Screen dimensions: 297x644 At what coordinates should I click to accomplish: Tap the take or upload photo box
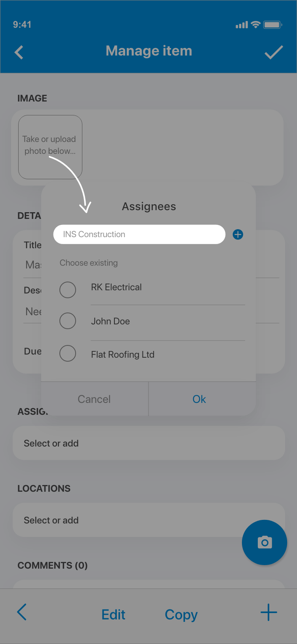[x=50, y=146]
